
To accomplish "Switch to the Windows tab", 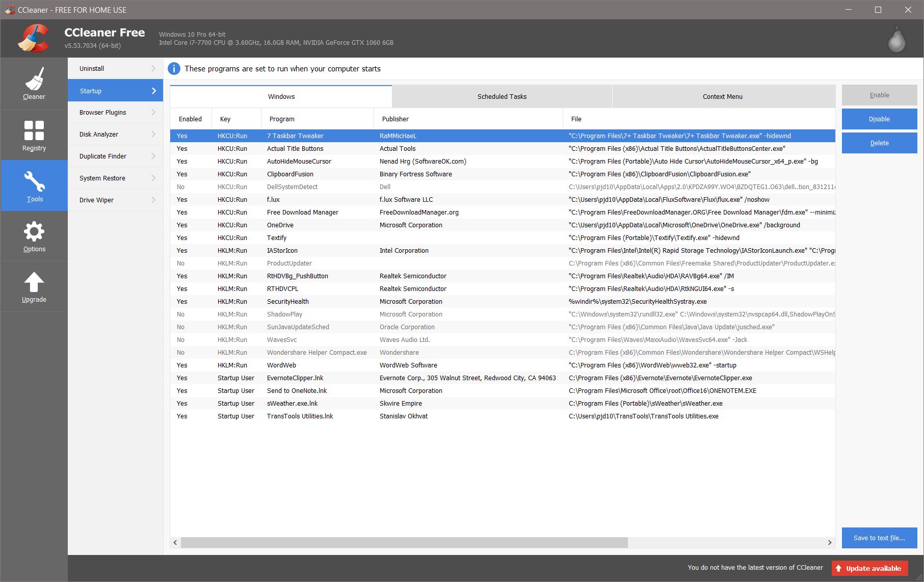I will pyautogui.click(x=281, y=96).
